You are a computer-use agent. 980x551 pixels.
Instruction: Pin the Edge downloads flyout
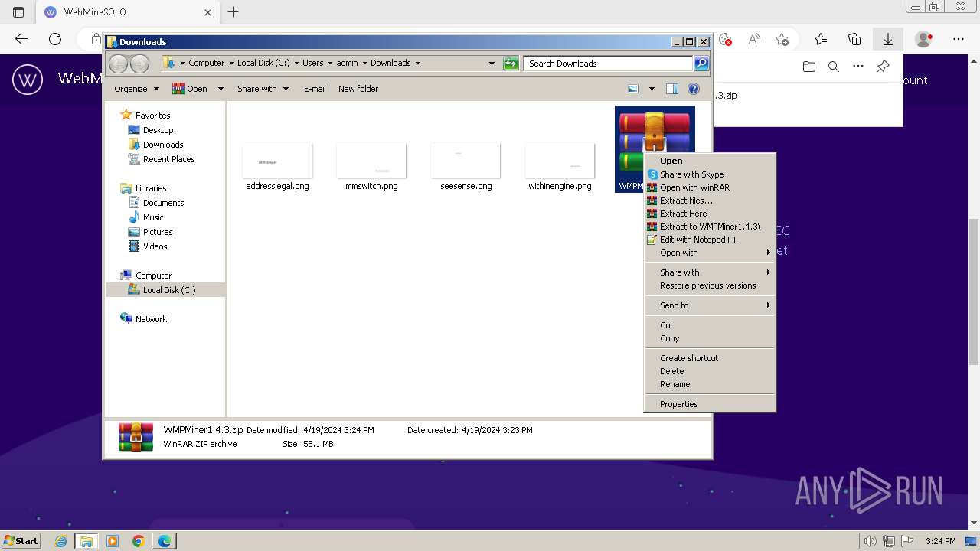coord(883,67)
